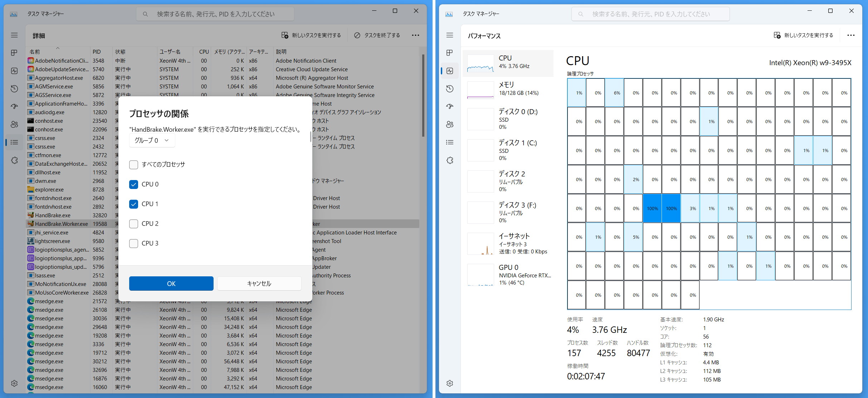The width and height of the screenshot is (868, 398).
Task: Confirm affinity with the OK button
Action: pos(171,283)
